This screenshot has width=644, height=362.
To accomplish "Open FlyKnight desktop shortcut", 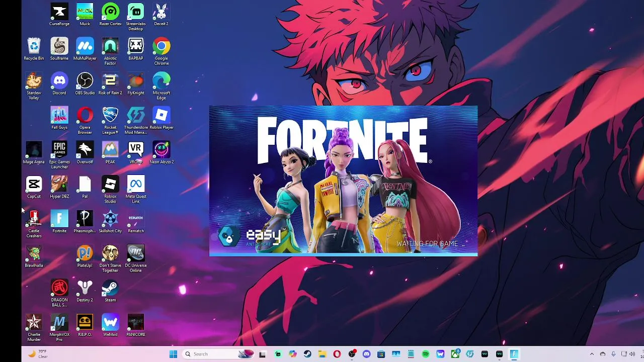I will pyautogui.click(x=136, y=84).
